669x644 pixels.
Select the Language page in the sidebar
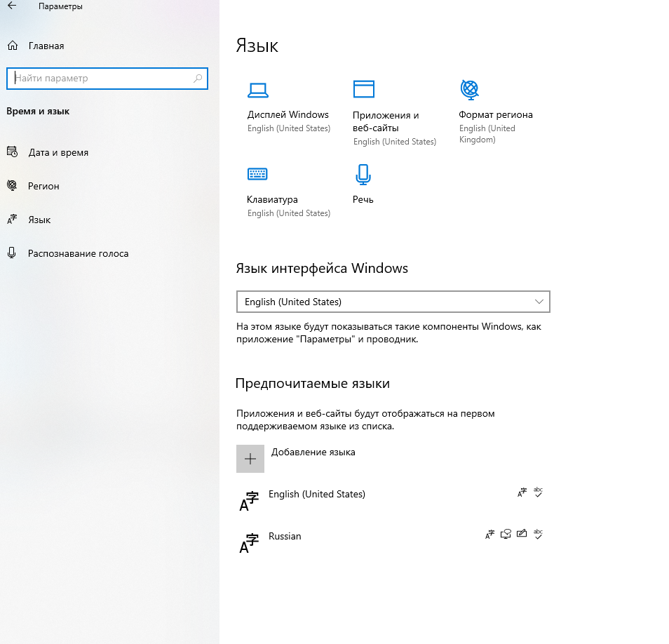coord(39,220)
